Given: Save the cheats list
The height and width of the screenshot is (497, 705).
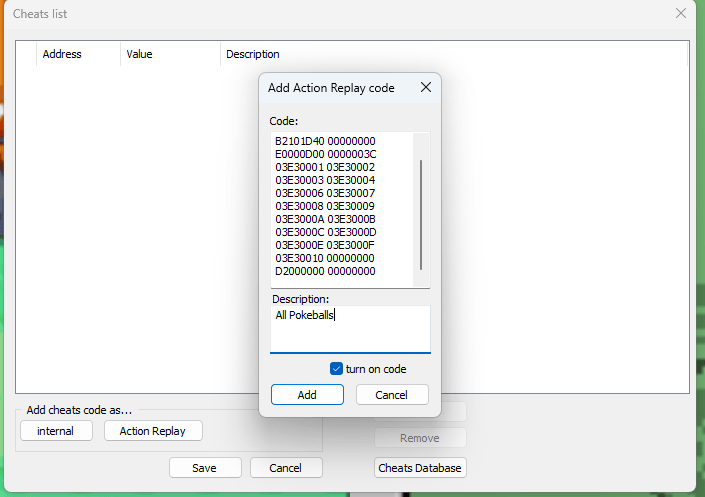Looking at the screenshot, I should [x=205, y=468].
